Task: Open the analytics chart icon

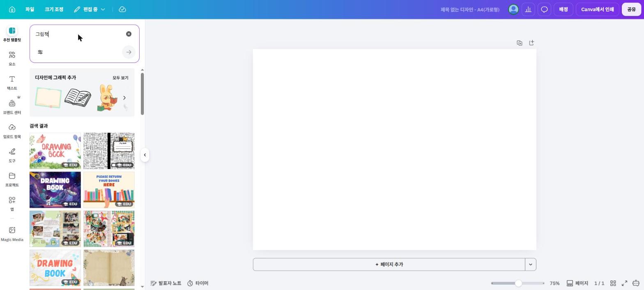Action: [528, 9]
